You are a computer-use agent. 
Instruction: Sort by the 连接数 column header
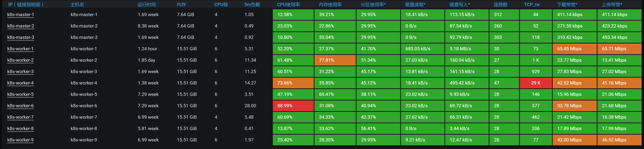click(x=500, y=5)
